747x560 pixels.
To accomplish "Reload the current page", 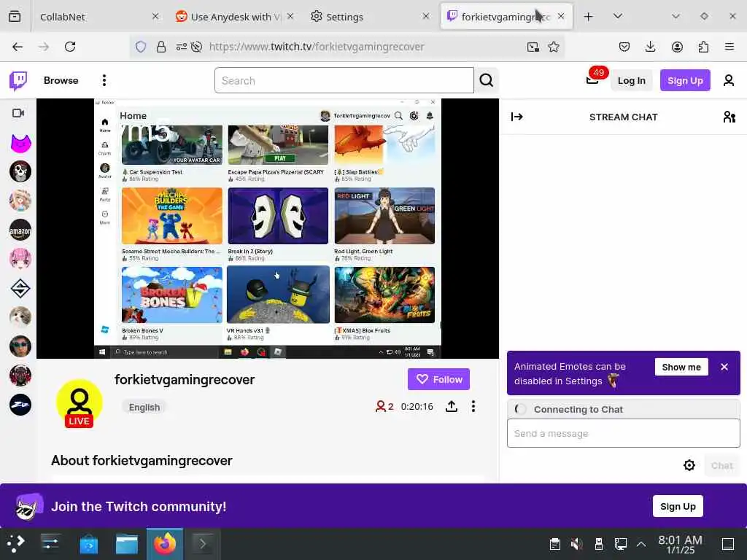I will [x=70, y=47].
